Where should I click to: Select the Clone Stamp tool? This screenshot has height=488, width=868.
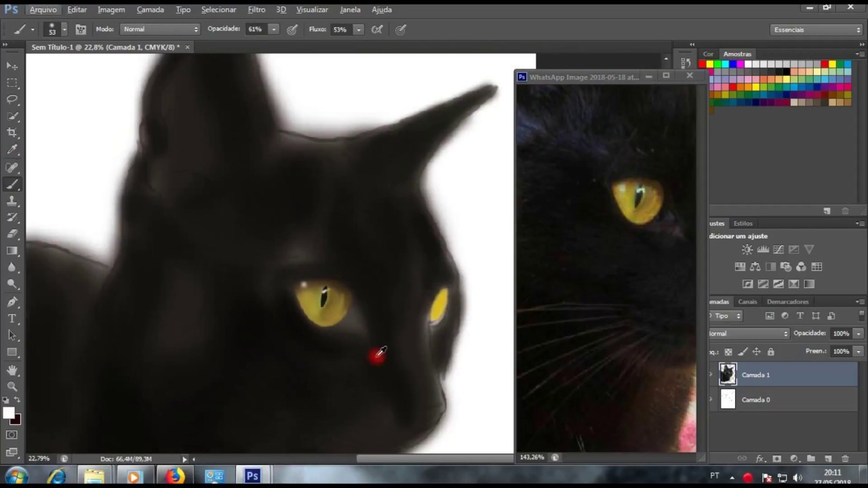12,201
